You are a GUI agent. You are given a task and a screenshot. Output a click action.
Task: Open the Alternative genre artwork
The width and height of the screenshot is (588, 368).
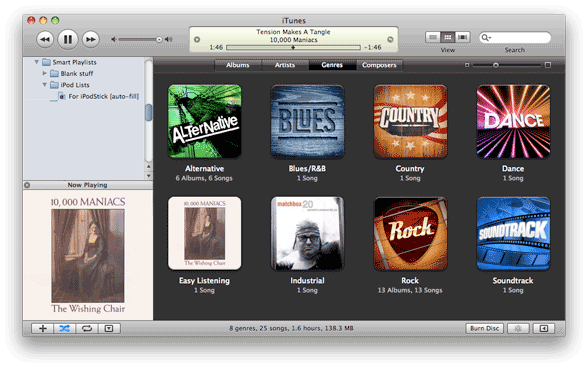[x=205, y=121]
